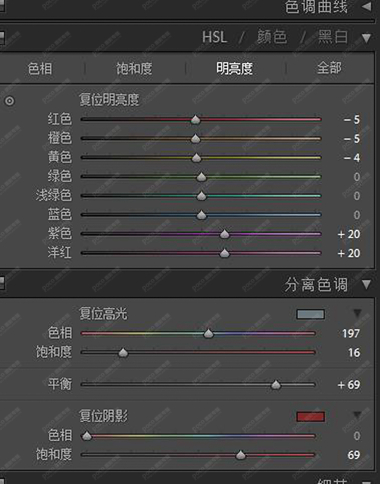Click the 洋红 slider label
The height and width of the screenshot is (484, 380).
coord(60,253)
